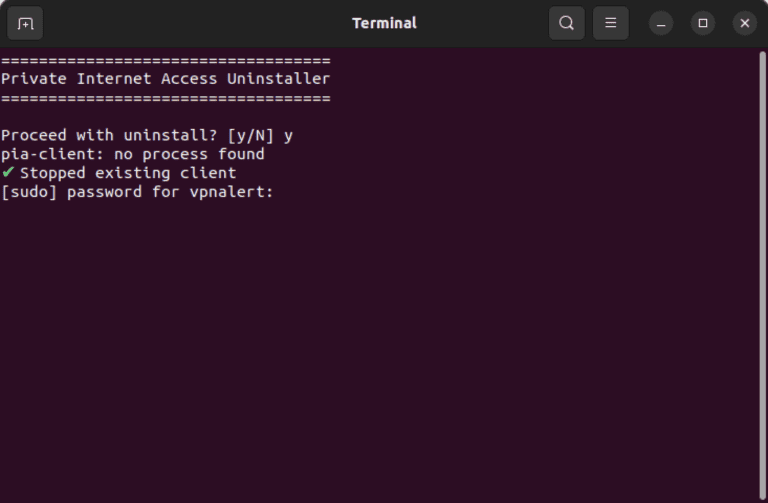Click the search magnifier icon
Viewport: 768px width, 503px height.
pos(566,23)
